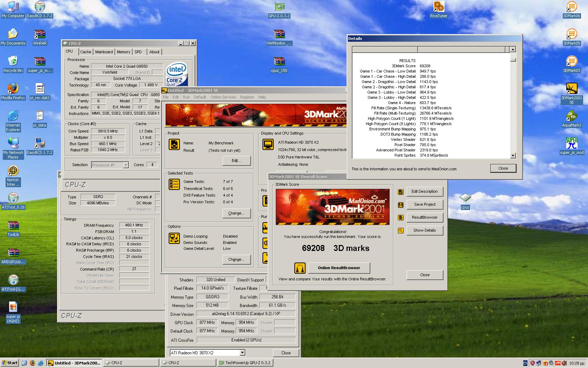Click the Save Project floppy icon

point(401,205)
